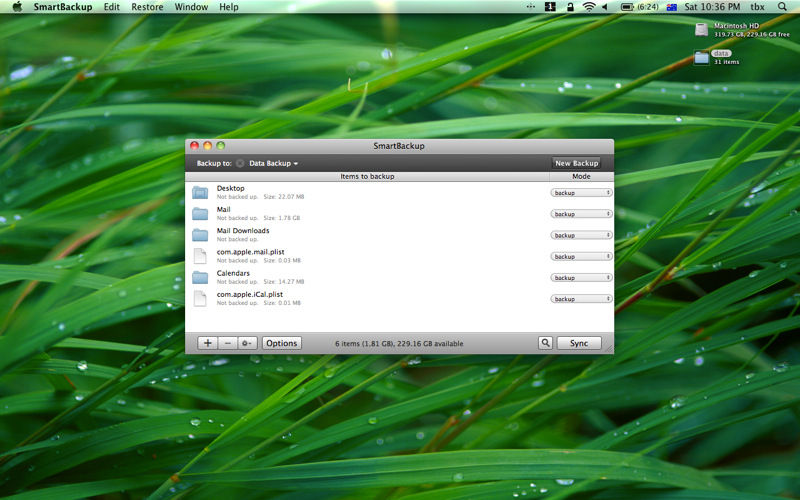Screen dimensions: 800x500
Task: Open mode dropdown for Mail row
Action: 581,214
